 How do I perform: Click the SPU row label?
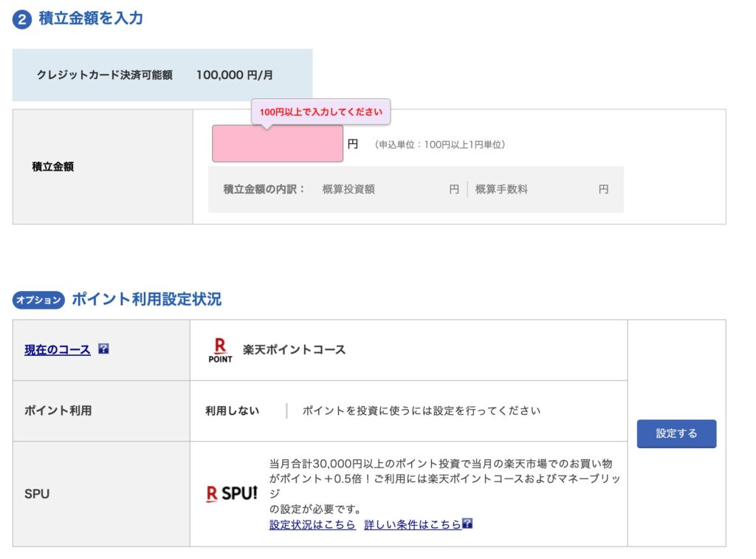[x=37, y=494]
